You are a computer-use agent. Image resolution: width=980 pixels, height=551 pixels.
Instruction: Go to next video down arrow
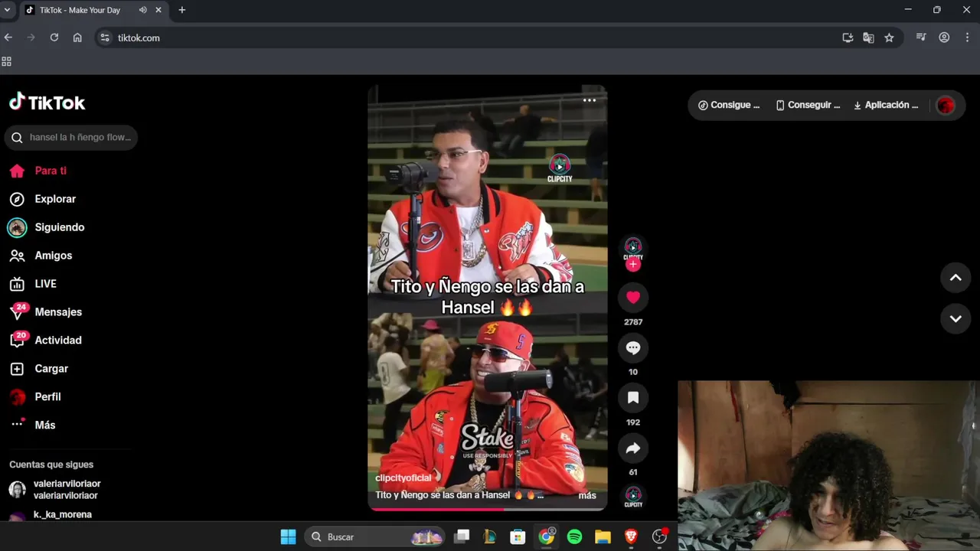[x=955, y=319]
